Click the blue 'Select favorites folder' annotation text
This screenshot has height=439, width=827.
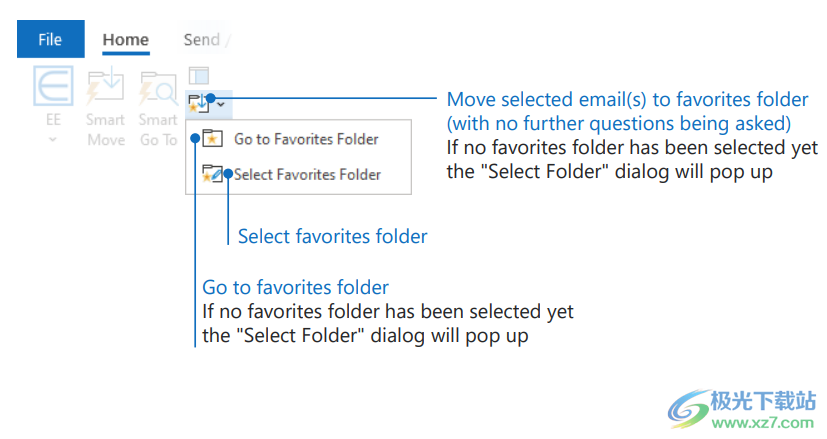332,237
